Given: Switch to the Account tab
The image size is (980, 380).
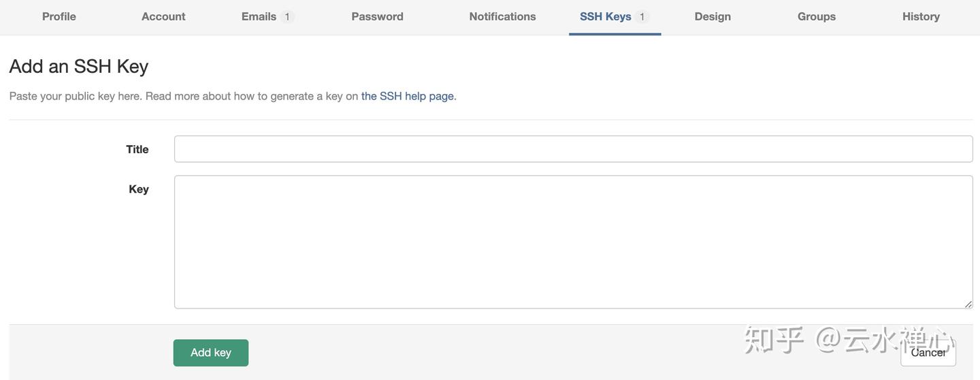Looking at the screenshot, I should click(163, 16).
